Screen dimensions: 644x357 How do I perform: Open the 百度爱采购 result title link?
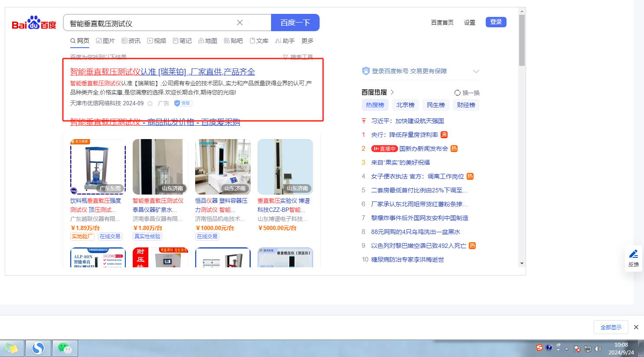(x=155, y=122)
